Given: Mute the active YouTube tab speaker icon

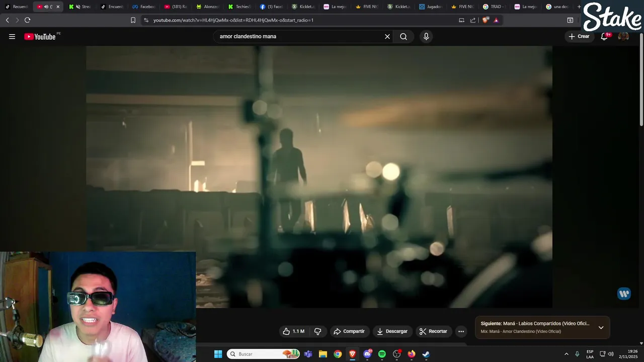Looking at the screenshot, I should 46,7.
